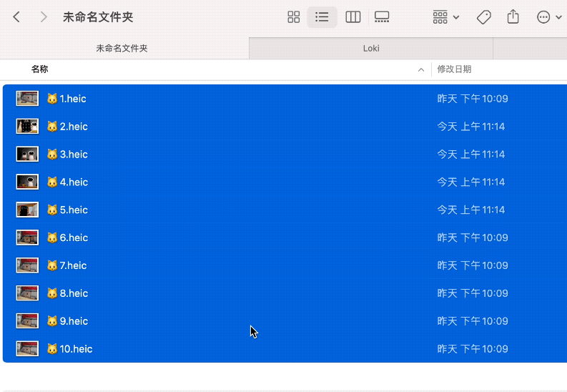The image size is (567, 392).
Task: Select the file name 1.heic
Action: (73, 99)
